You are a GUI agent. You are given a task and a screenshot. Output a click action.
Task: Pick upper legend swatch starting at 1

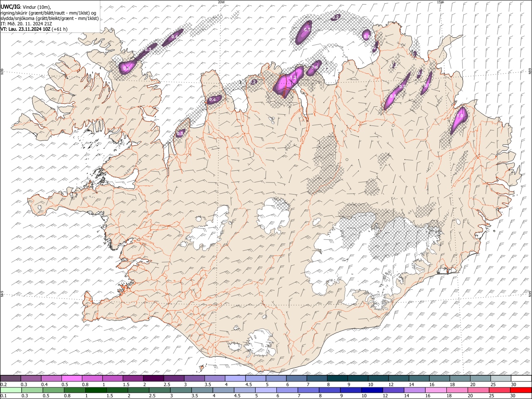click(112, 379)
